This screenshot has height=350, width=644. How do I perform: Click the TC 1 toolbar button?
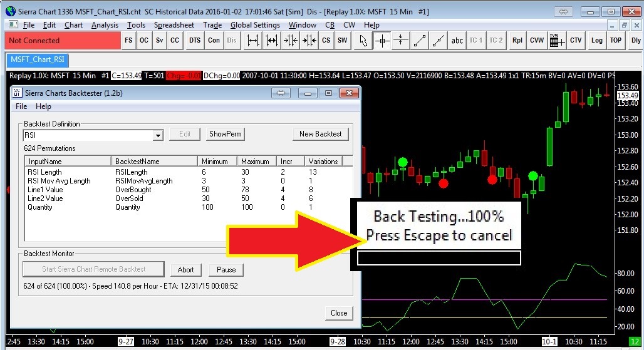pyautogui.click(x=476, y=40)
